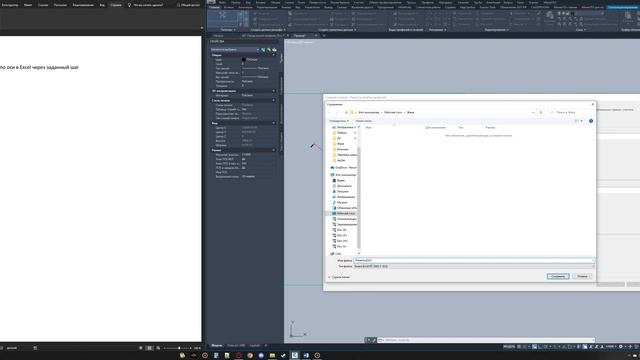Click Этот компьютер in the address breadcrumb
640x360 pixels.
(x=369, y=112)
